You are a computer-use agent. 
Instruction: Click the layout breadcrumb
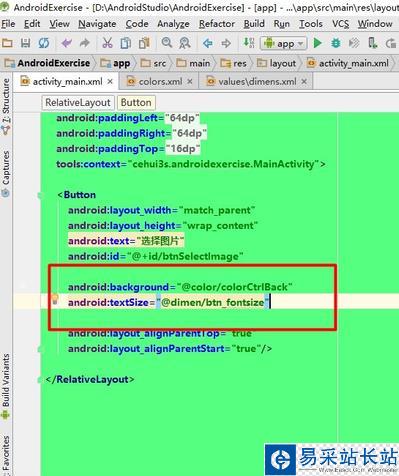click(x=276, y=63)
